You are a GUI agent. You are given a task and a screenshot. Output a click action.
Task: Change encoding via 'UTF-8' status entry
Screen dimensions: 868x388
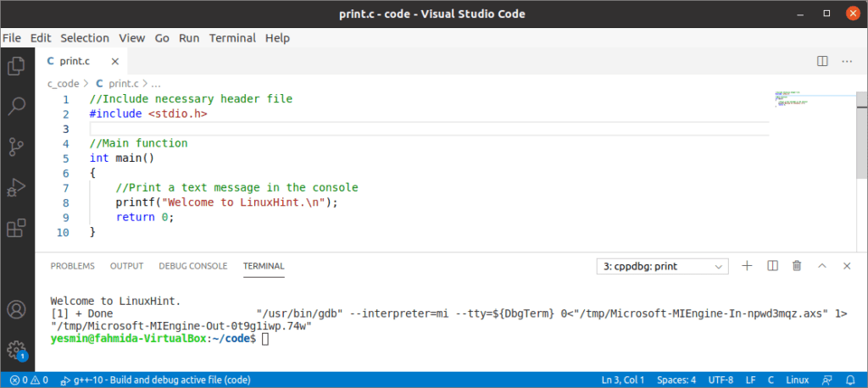[x=721, y=380]
